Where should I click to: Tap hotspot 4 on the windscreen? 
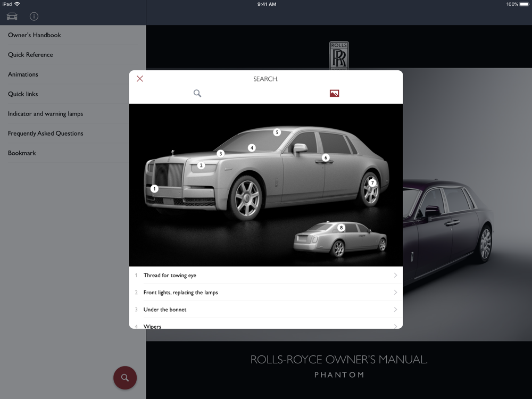pos(252,148)
